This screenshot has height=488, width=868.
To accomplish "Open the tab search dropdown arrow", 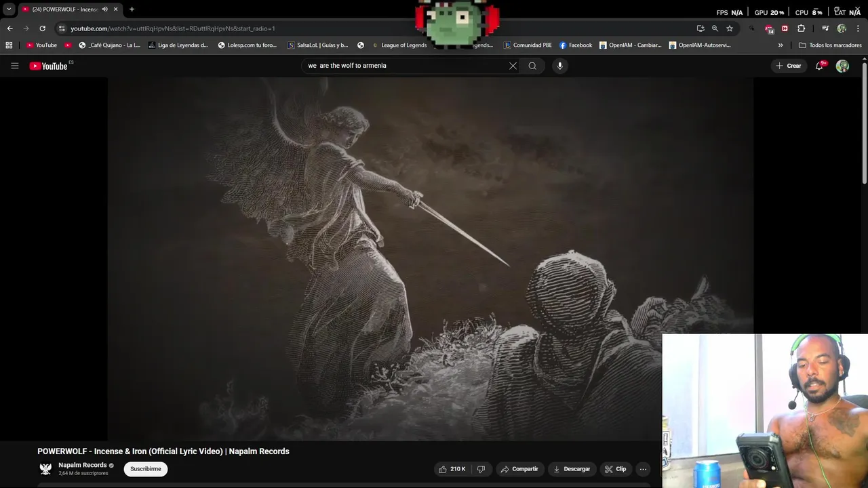I will click(9, 9).
